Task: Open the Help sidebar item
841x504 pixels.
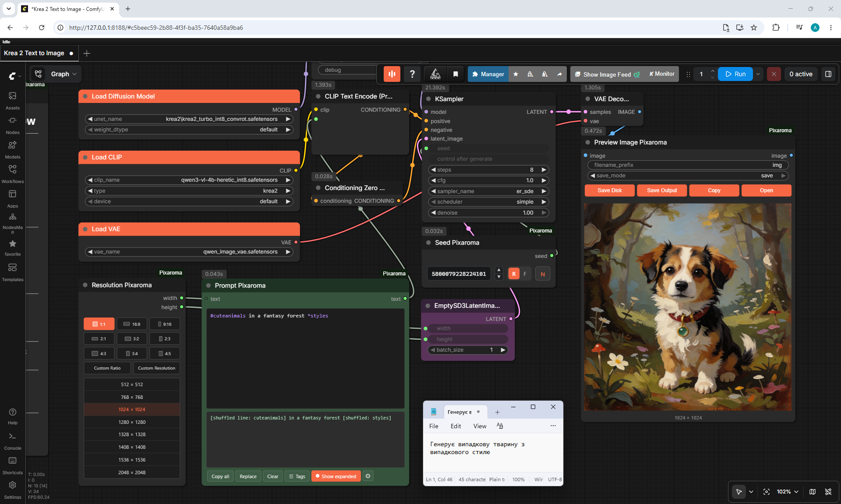Action: coord(12,416)
